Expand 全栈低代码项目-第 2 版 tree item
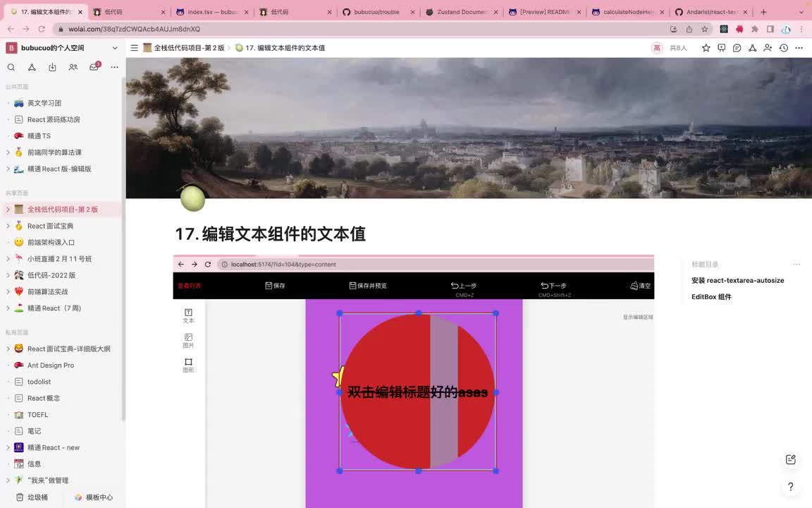The width and height of the screenshot is (812, 508). 8,210
